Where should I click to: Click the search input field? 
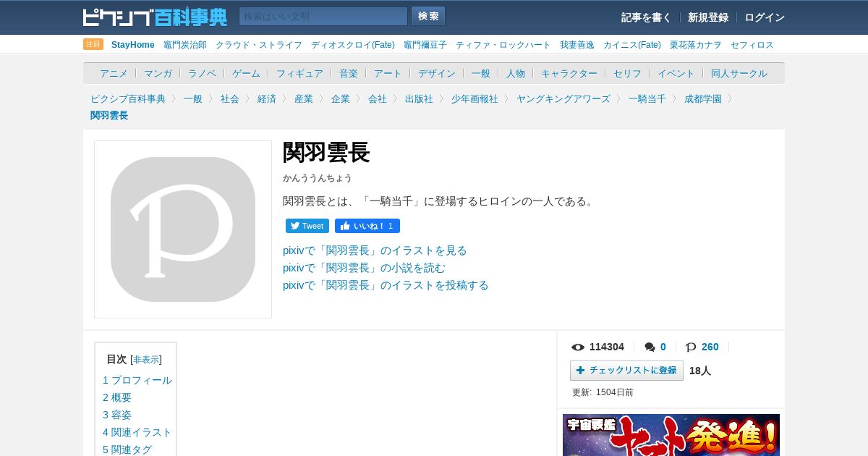[323, 17]
